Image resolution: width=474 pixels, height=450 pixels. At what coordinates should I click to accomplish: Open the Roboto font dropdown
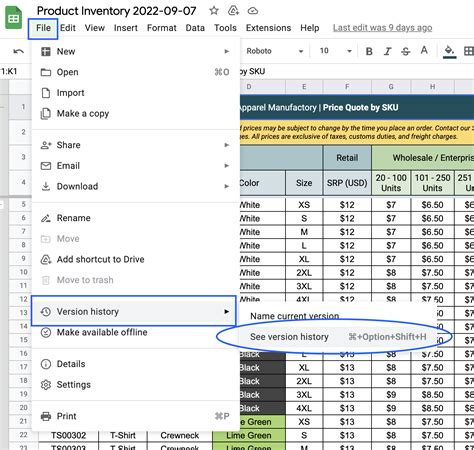pos(274,51)
